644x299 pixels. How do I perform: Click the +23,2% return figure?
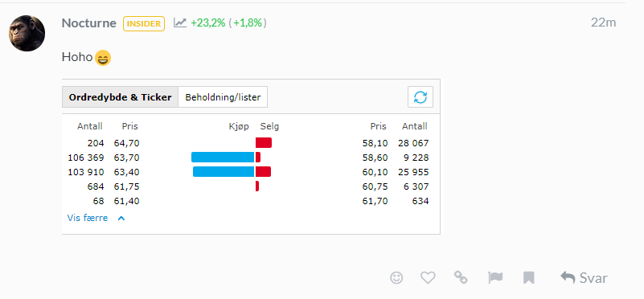(x=207, y=23)
